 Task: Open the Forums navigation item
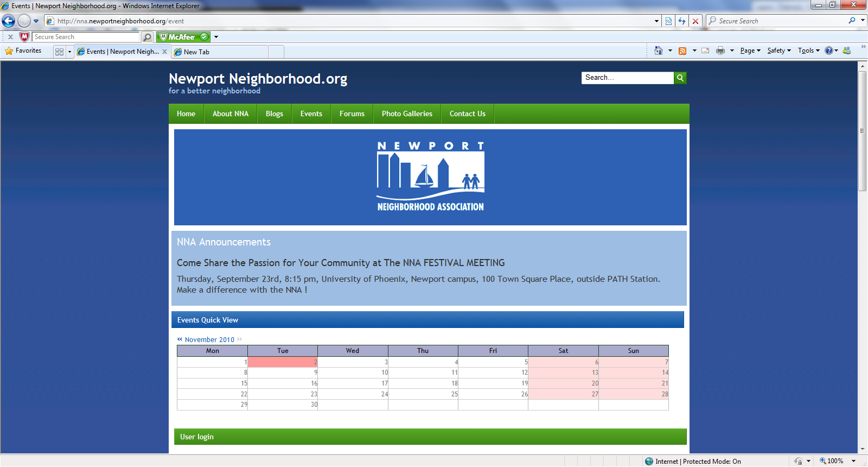tap(352, 113)
